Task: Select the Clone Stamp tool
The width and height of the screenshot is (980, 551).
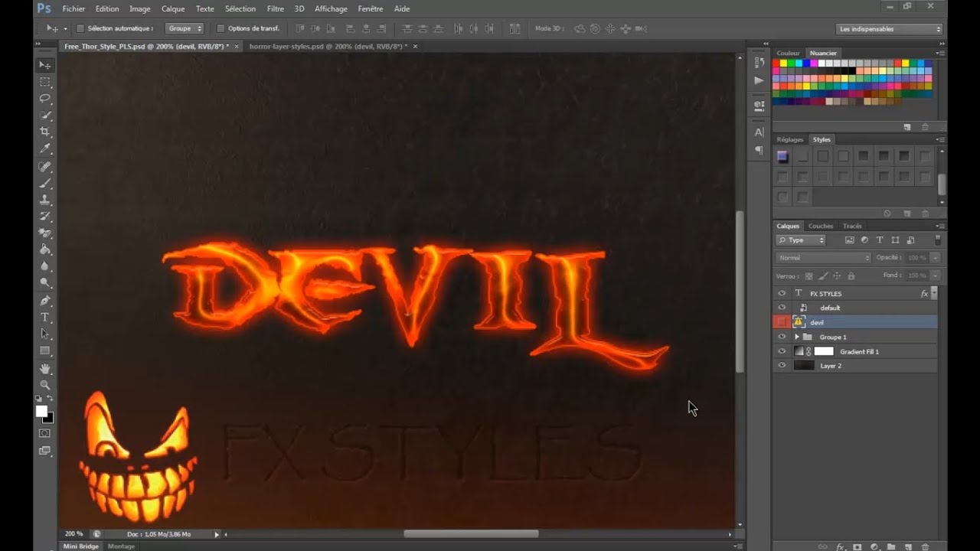Action: pyautogui.click(x=45, y=200)
